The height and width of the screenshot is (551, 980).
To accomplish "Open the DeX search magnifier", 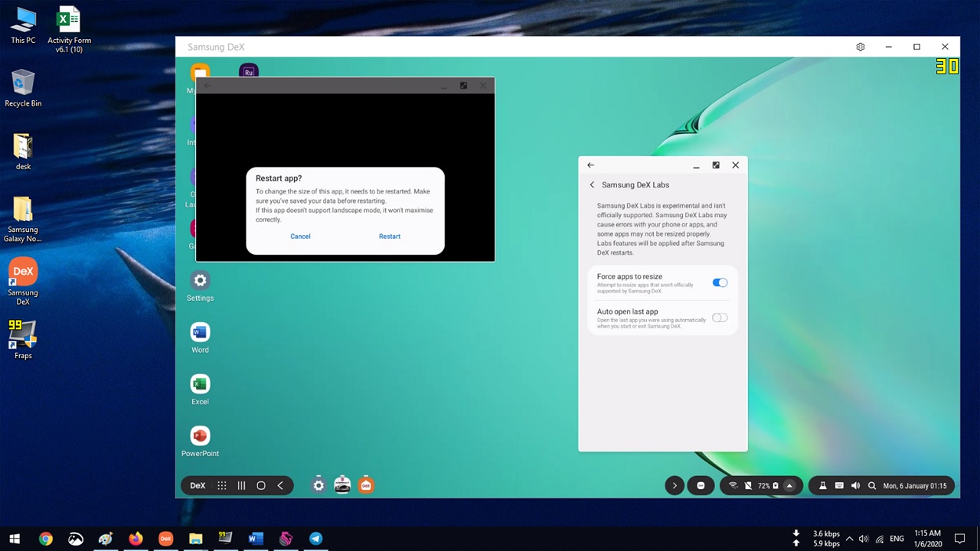I will coord(872,485).
